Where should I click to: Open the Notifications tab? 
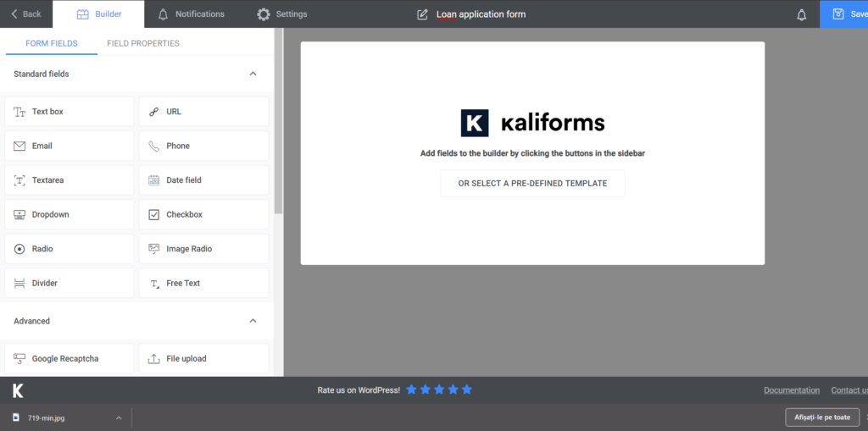tap(191, 14)
